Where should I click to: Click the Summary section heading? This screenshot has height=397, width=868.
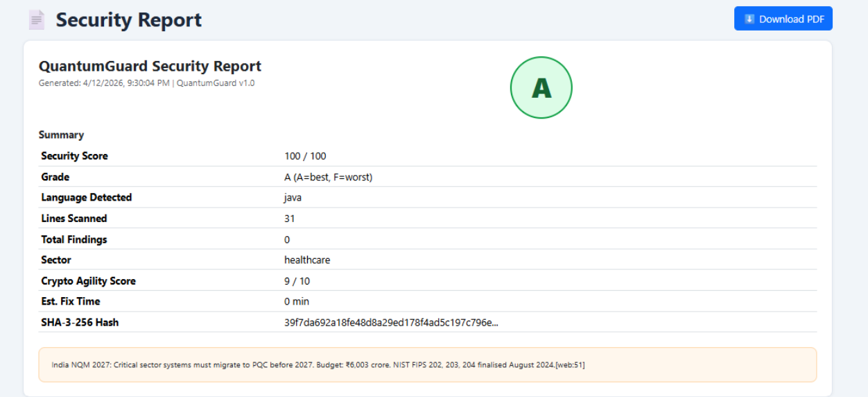point(61,135)
